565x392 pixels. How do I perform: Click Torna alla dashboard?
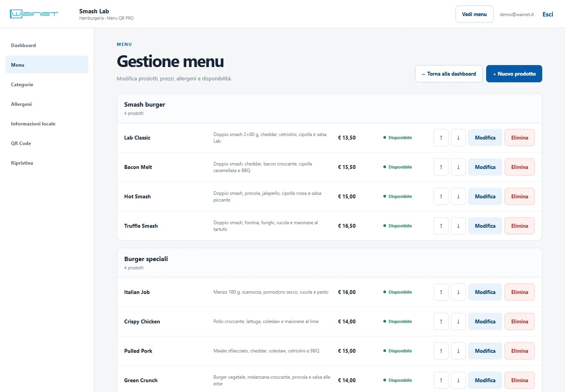[449, 74]
